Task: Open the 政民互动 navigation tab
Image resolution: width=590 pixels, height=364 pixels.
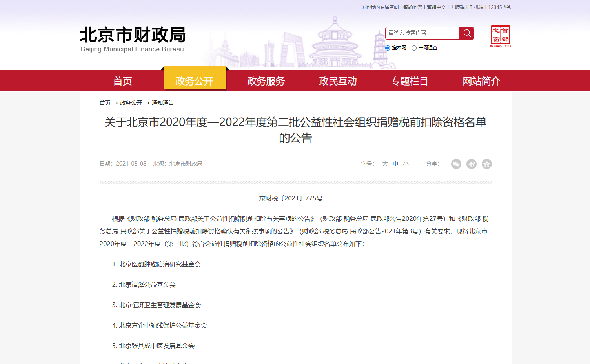Action: point(338,81)
